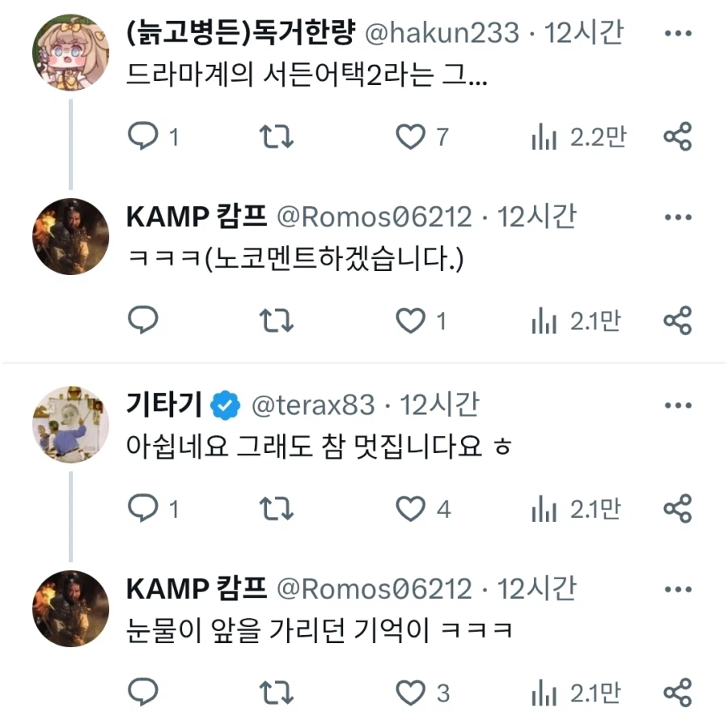The width and height of the screenshot is (728, 720).
Task: Share 독거한량's tweet via share icon
Action: click(678, 136)
